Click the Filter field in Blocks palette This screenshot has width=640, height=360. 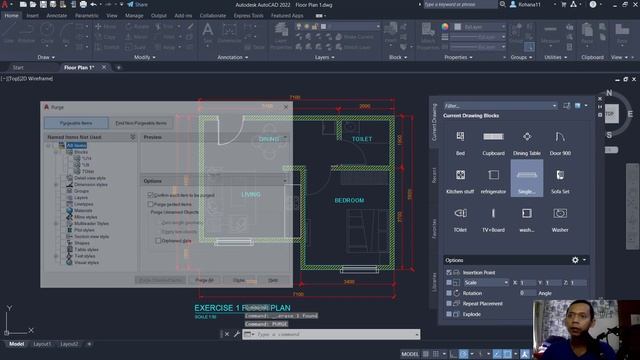500,106
